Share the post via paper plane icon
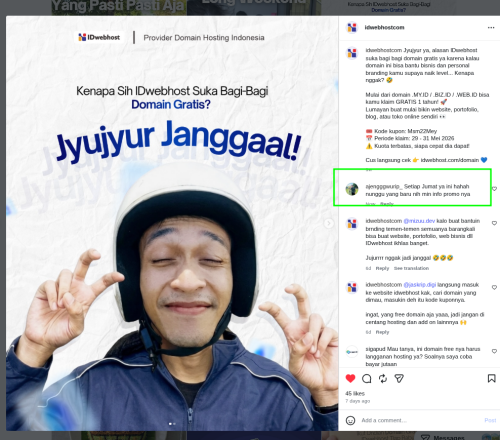 (x=399, y=378)
